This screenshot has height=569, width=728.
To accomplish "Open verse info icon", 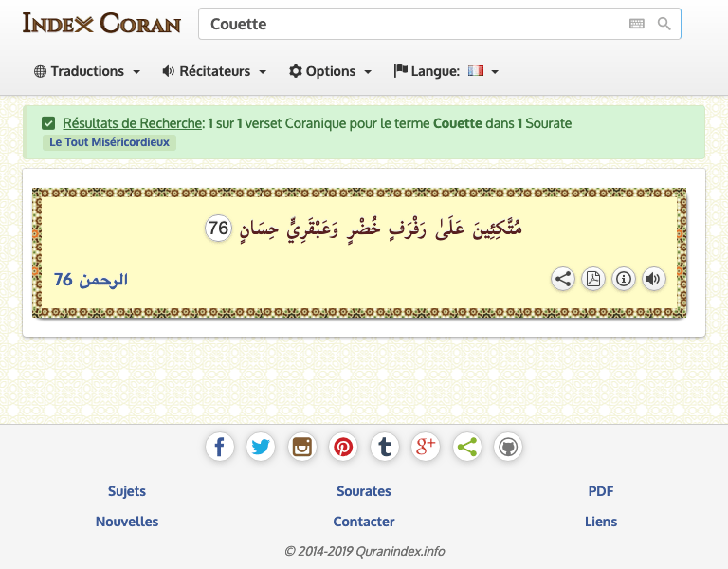I will 624,279.
